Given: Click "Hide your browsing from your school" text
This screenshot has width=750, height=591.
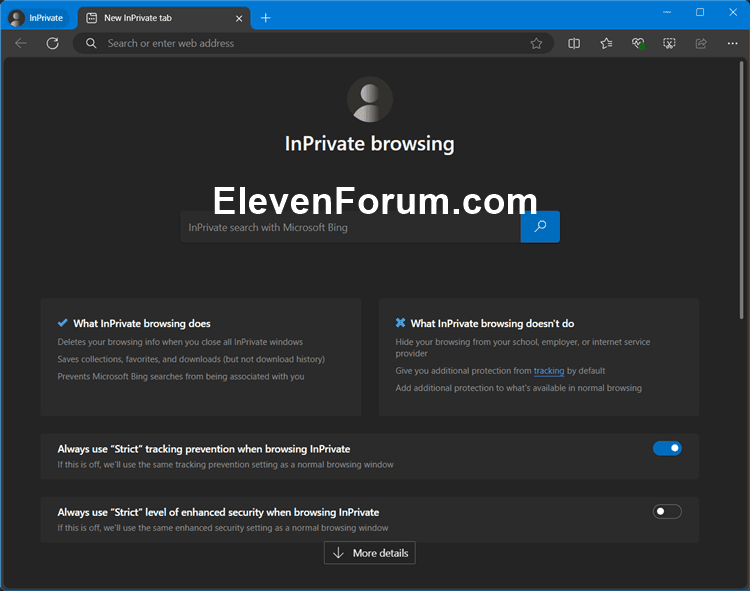Looking at the screenshot, I should tap(523, 348).
